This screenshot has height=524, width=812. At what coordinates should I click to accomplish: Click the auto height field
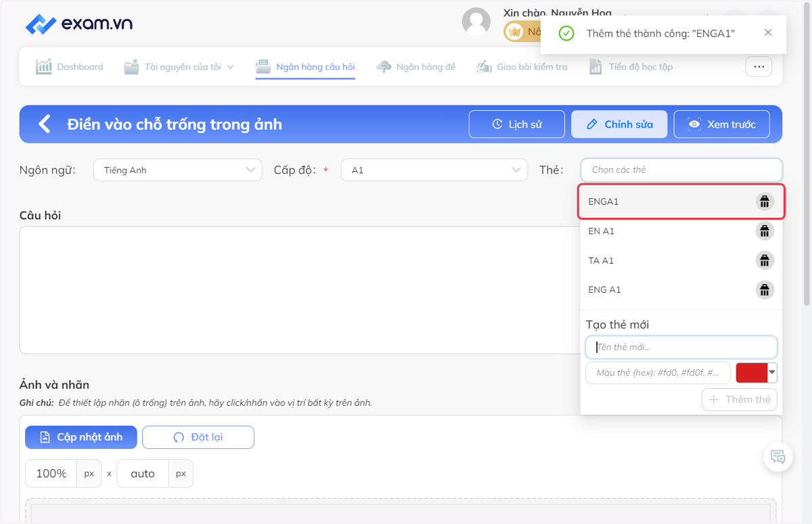[143, 473]
